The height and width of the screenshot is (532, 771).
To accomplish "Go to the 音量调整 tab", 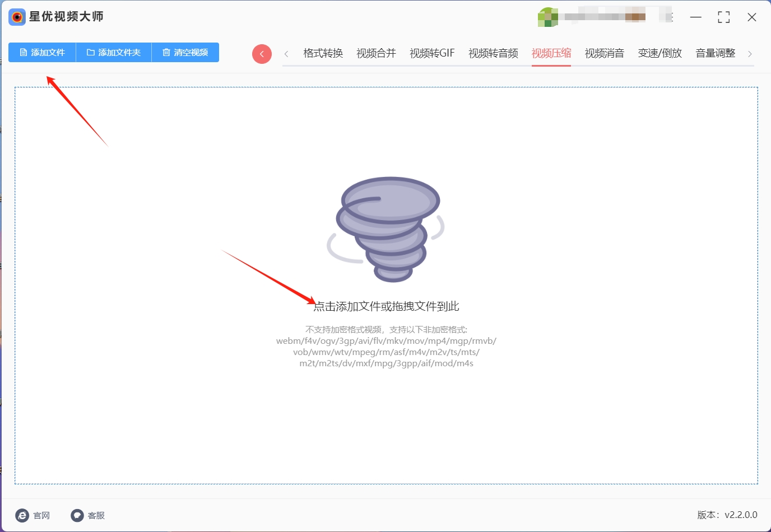I will (x=716, y=53).
